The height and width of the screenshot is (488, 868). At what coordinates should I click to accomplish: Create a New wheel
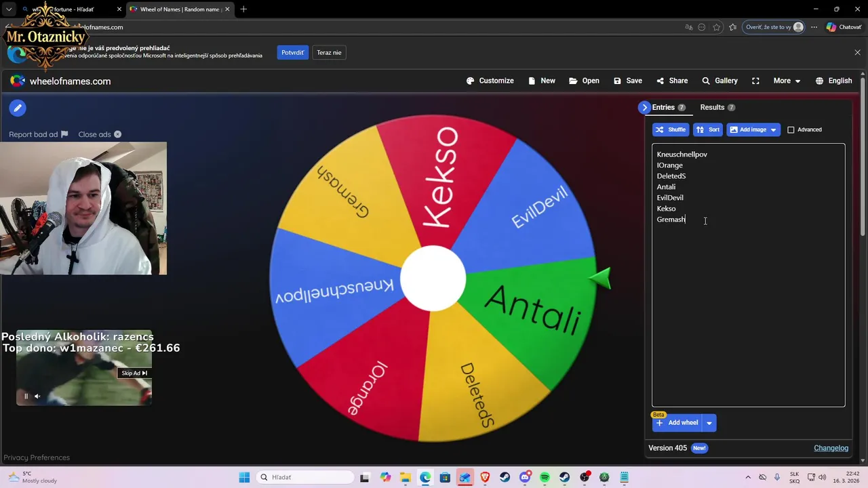541,81
